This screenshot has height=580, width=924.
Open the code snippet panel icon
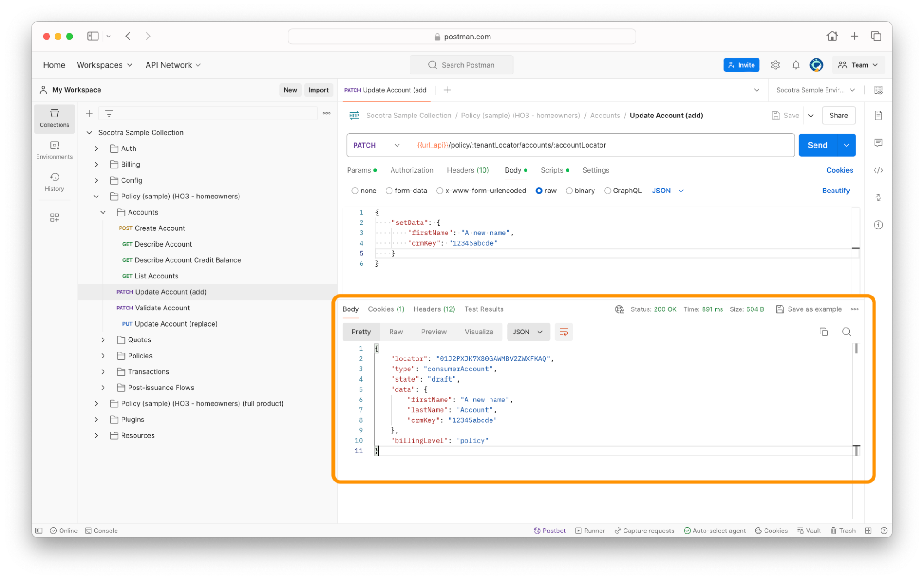878,170
